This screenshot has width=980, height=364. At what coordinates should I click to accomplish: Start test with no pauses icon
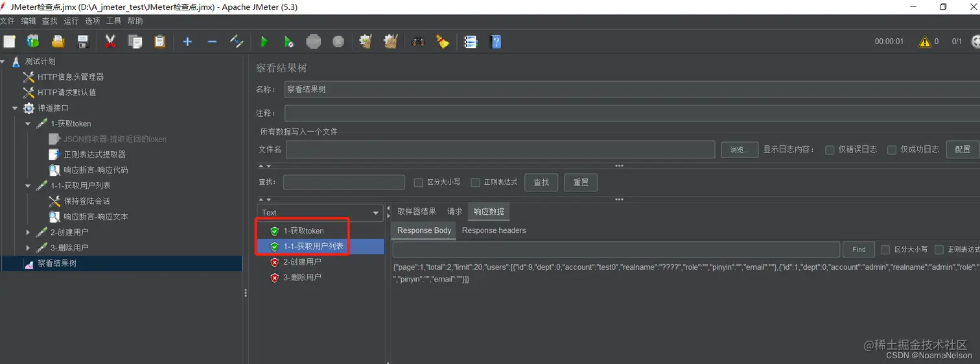point(288,42)
